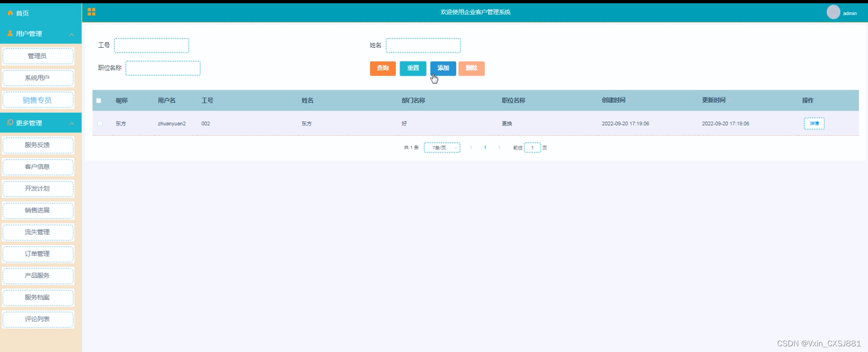Click the go-to page number input
The image size is (868, 352).
[532, 148]
